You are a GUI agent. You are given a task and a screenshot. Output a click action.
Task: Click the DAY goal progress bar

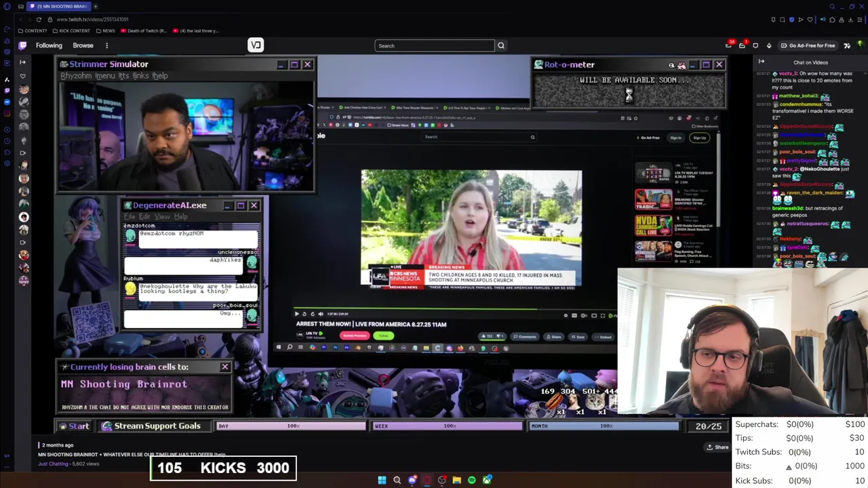(292, 426)
